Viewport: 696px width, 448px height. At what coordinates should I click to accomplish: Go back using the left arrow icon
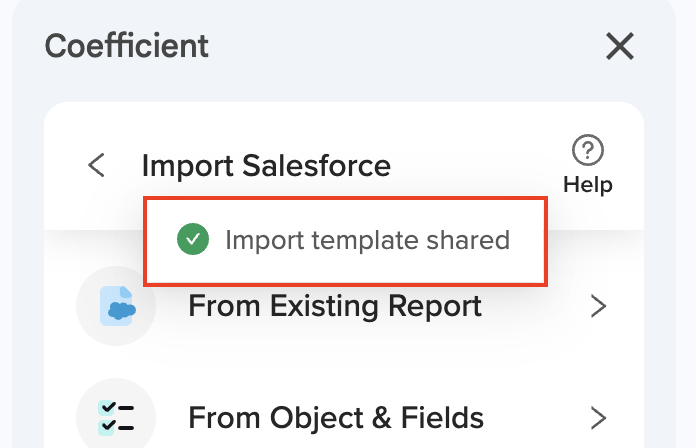(x=96, y=165)
